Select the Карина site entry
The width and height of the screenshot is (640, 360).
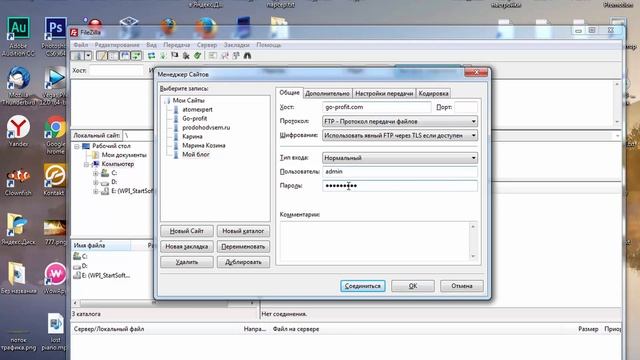(x=192, y=136)
